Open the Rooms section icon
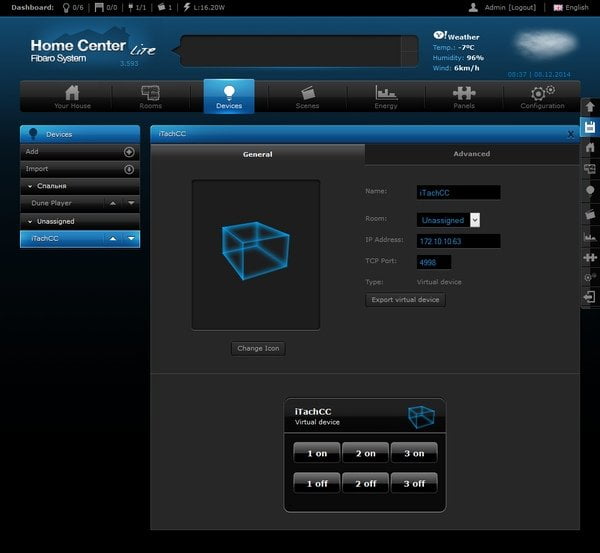600x553 pixels. (150, 92)
